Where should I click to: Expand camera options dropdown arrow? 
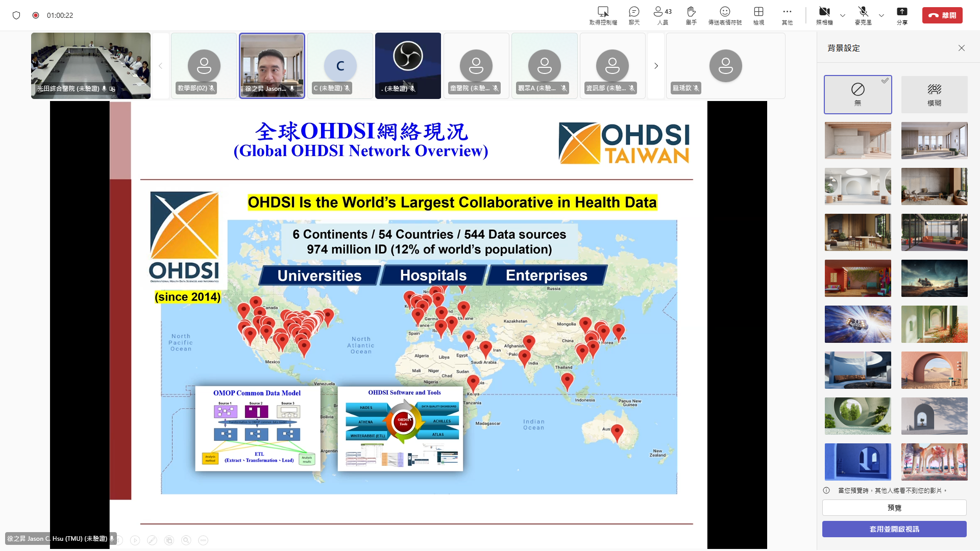tap(843, 15)
